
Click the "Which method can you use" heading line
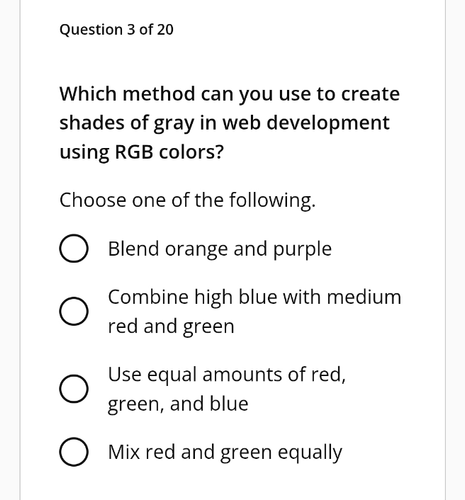click(229, 94)
